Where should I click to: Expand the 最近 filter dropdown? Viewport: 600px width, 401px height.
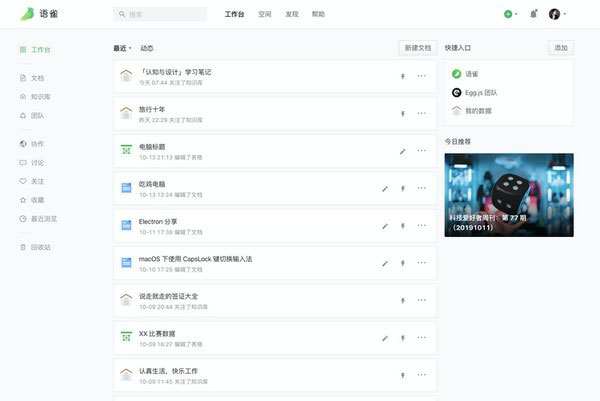(x=123, y=48)
